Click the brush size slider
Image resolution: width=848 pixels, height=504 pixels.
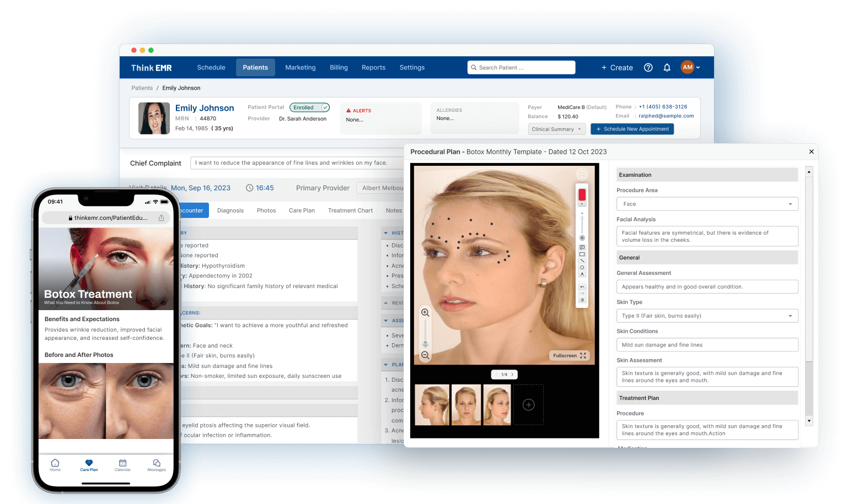pyautogui.click(x=582, y=226)
